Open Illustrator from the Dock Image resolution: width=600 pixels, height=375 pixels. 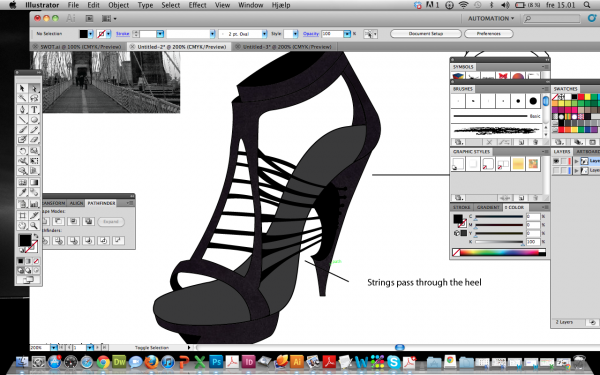[x=297, y=362]
